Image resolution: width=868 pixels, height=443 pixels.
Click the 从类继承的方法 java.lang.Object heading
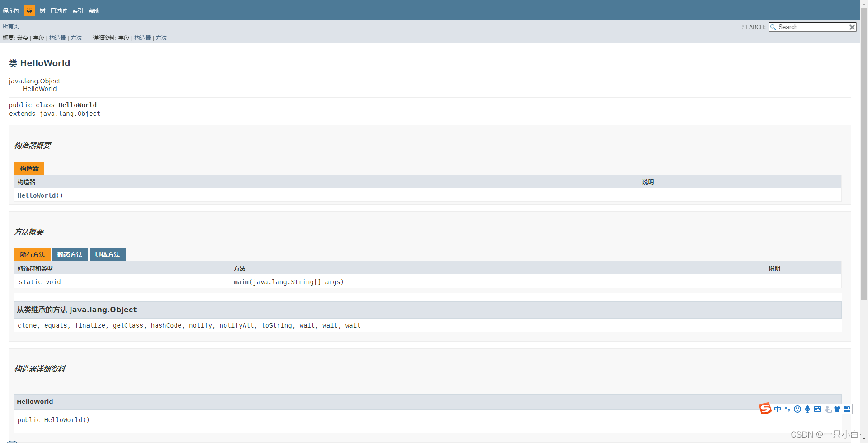click(x=77, y=310)
